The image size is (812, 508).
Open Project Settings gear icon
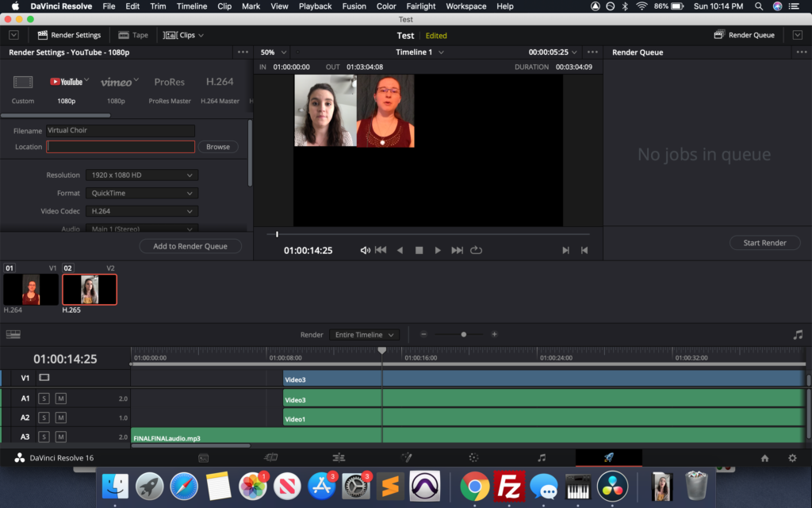tap(791, 458)
